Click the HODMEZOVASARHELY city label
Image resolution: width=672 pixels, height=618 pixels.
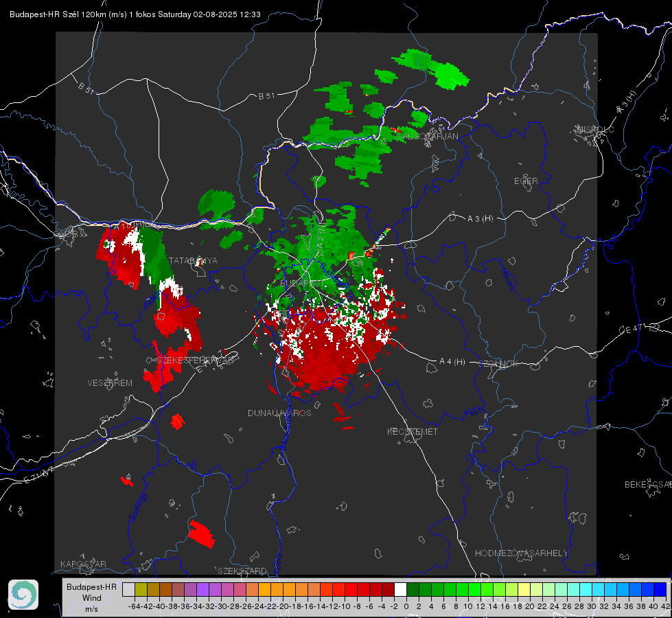click(521, 553)
